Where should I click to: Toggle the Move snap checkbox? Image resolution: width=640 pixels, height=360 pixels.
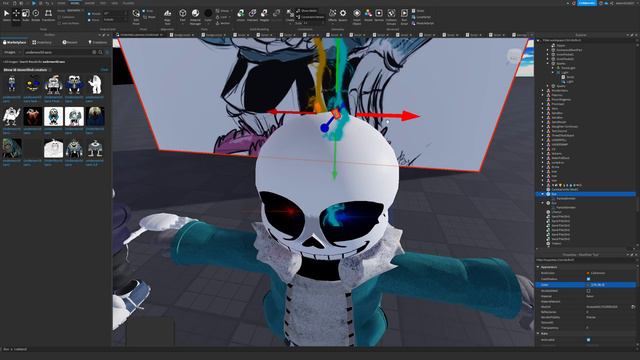89,20
